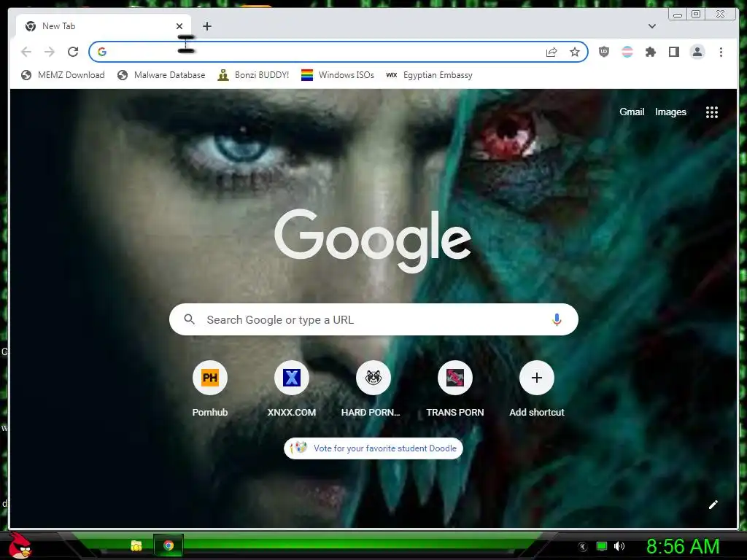
Task: Open the Malware Database bookmark
Action: [161, 75]
